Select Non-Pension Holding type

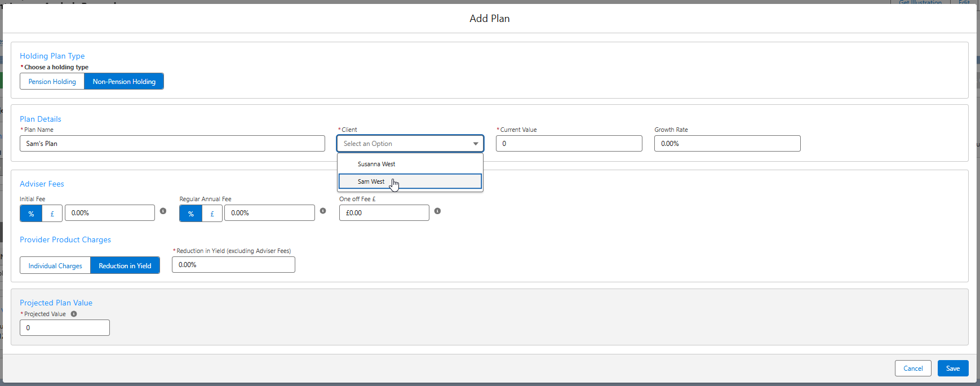point(124,82)
